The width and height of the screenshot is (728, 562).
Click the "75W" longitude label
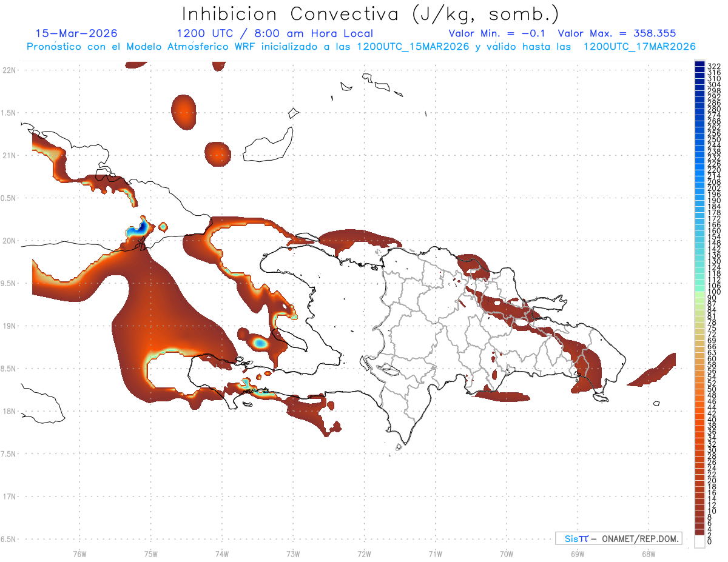150,554
